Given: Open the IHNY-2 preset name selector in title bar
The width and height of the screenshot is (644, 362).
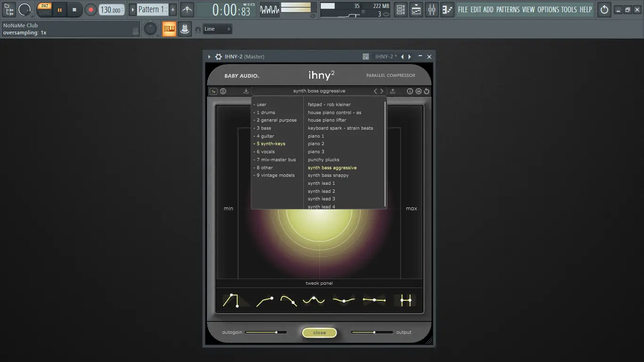Looking at the screenshot, I should point(386,57).
